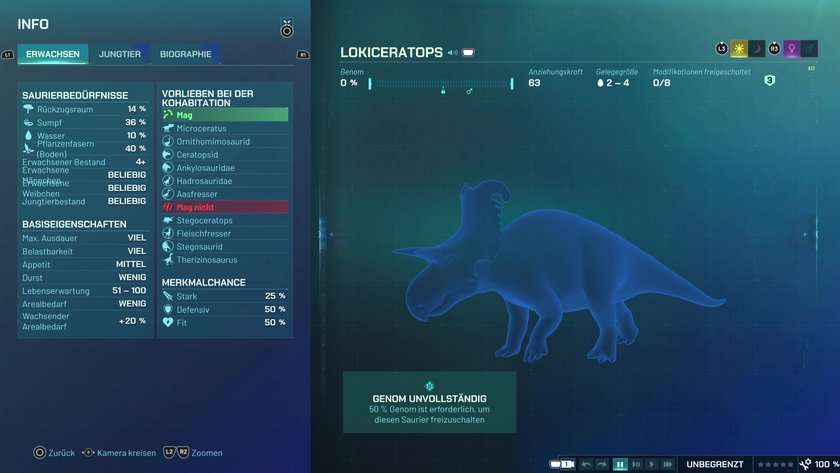Click the Lokiceratops hologram model
The width and height of the screenshot is (840, 473).
[x=557, y=273]
